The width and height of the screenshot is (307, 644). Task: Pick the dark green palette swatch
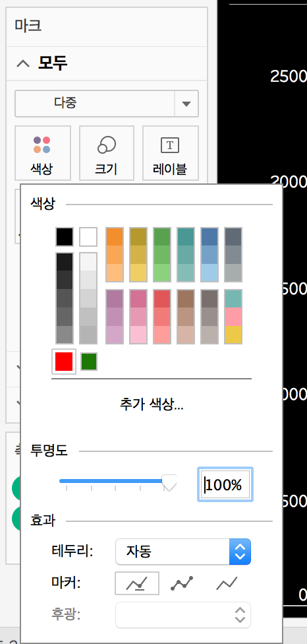(162, 237)
